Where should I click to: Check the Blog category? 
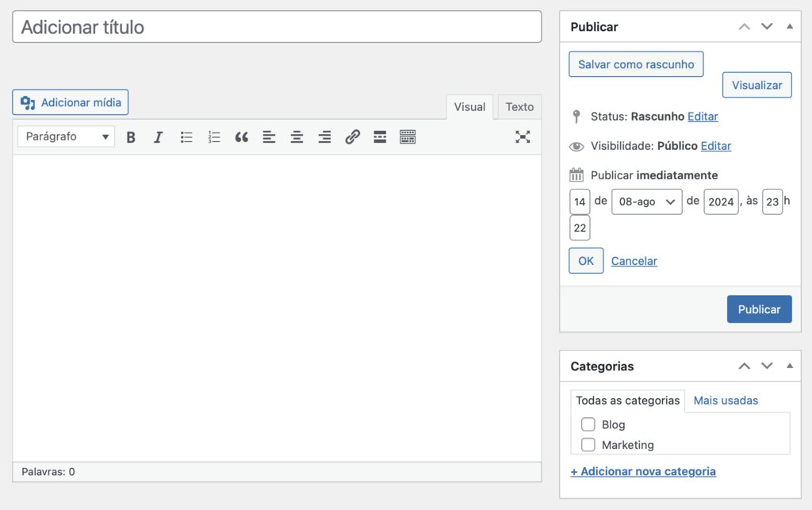coord(588,424)
